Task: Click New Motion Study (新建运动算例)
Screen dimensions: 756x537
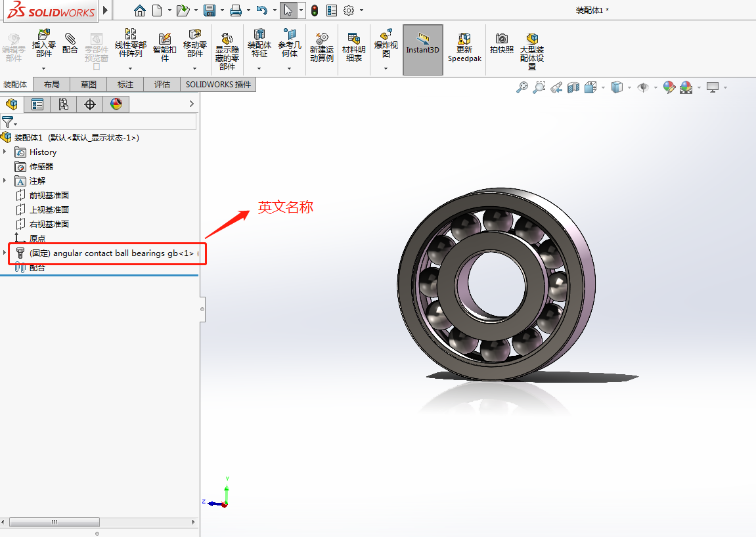Action: [322, 47]
